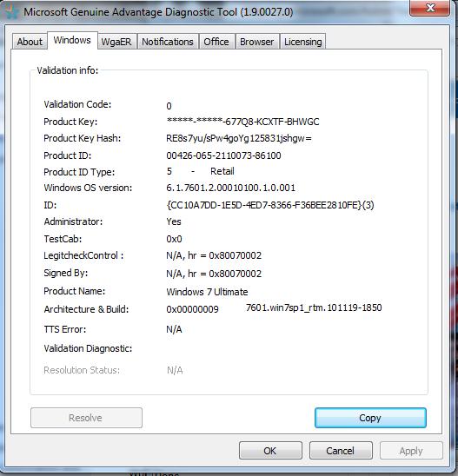Click the Architecture & Build label
The height and width of the screenshot is (476, 458).
click(86, 309)
